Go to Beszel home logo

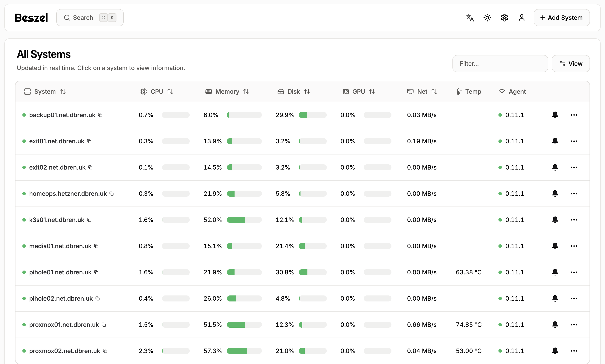tap(31, 18)
